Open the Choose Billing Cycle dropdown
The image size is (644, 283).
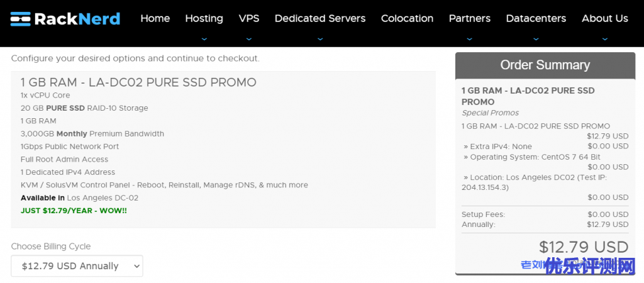(77, 266)
